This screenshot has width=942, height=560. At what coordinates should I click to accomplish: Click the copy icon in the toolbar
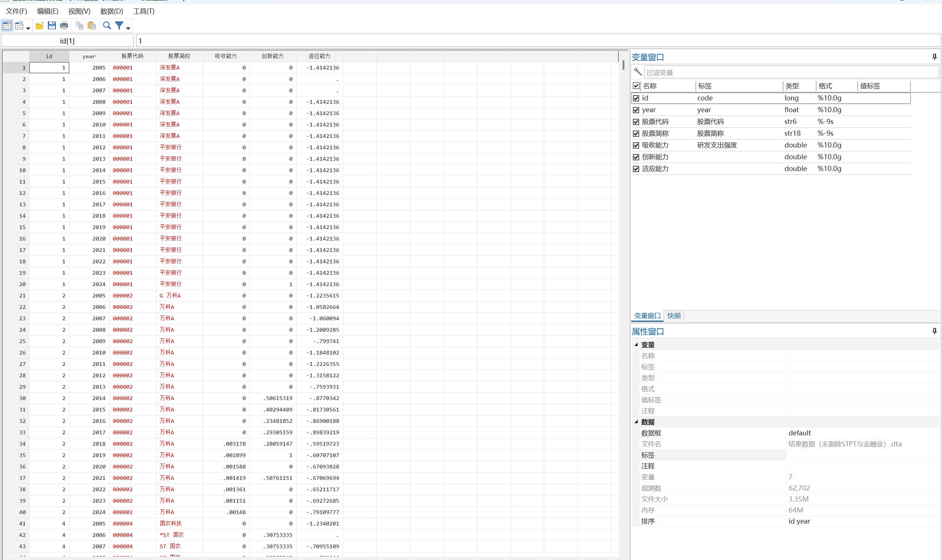(x=79, y=26)
